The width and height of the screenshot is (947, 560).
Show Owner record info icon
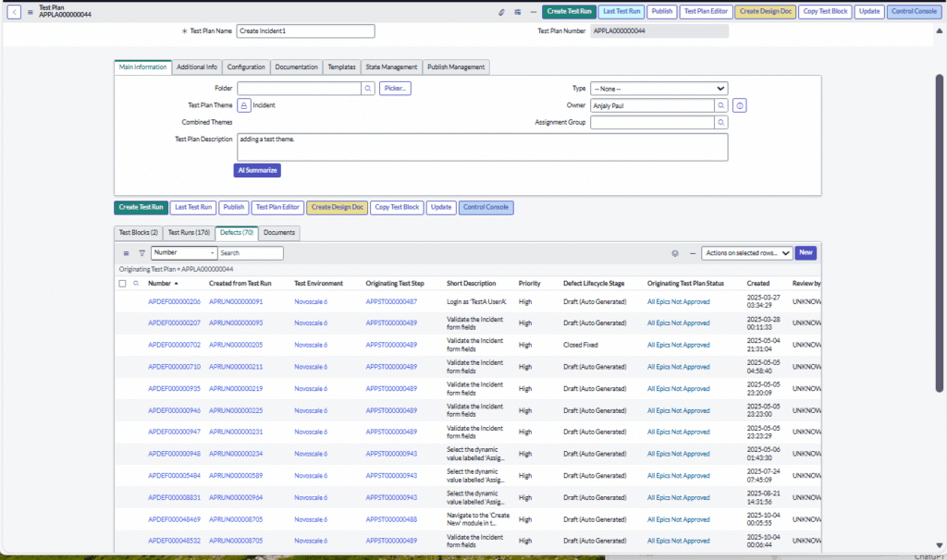(739, 105)
